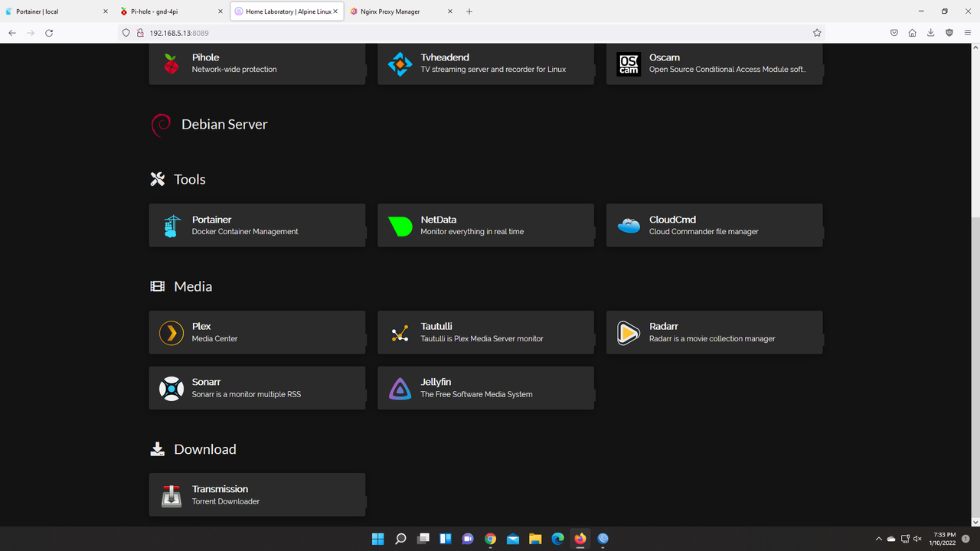The width and height of the screenshot is (980, 551).
Task: Open the Mail app from taskbar
Action: point(513,539)
